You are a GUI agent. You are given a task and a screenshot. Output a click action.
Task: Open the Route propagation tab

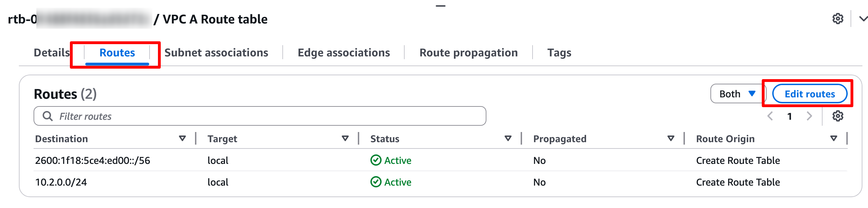(x=468, y=53)
